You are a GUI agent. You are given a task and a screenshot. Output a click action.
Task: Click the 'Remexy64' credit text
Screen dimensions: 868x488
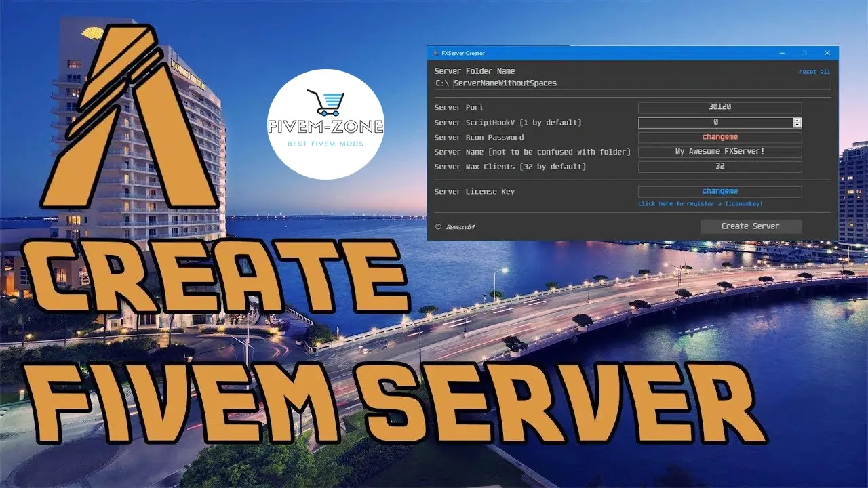[460, 227]
